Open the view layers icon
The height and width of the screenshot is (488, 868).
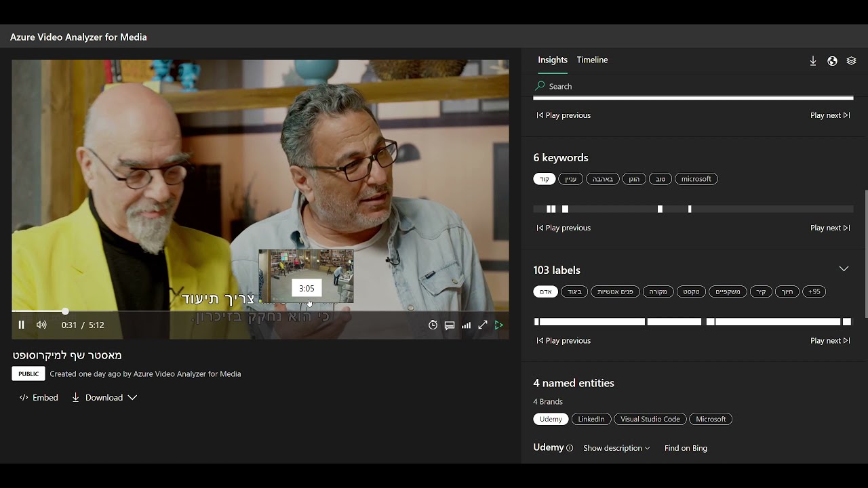[x=852, y=61]
